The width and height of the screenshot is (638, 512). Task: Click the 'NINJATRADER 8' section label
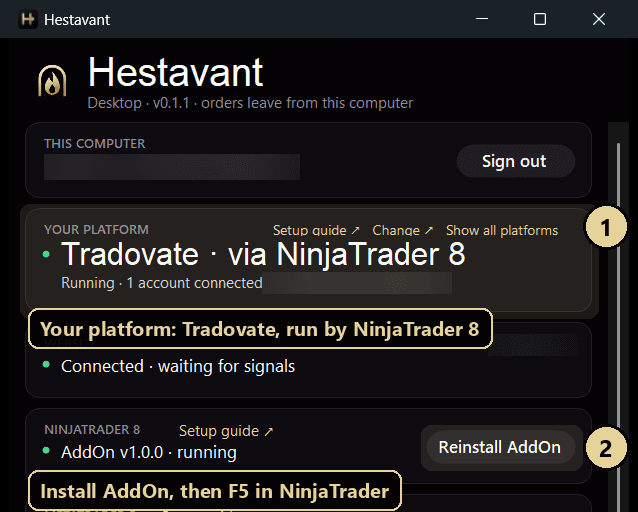[92, 430]
